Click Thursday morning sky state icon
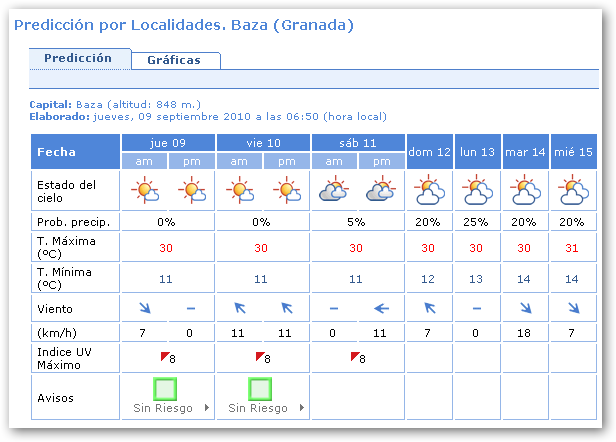 point(145,190)
